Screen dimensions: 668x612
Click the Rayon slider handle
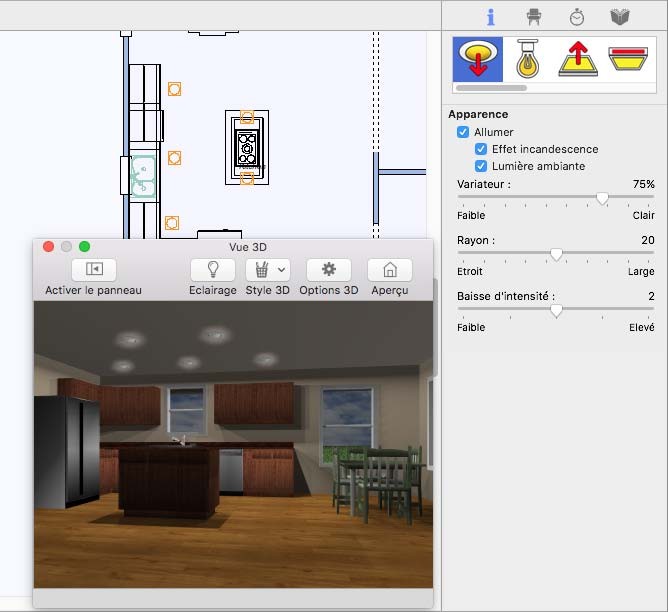(x=556, y=254)
